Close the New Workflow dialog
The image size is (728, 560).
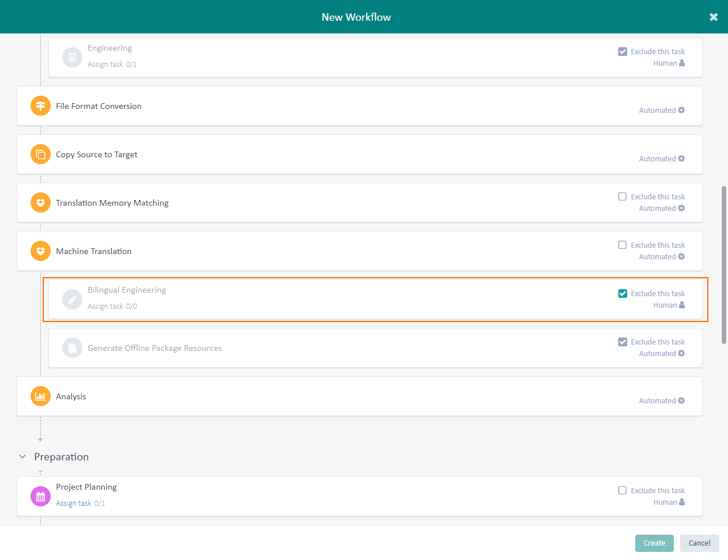(714, 17)
